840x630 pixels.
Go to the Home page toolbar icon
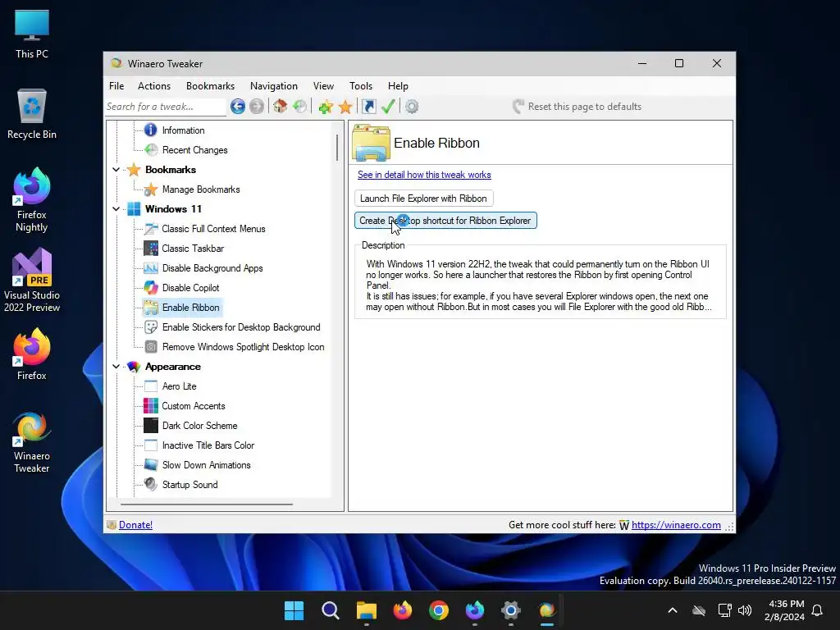pos(280,106)
